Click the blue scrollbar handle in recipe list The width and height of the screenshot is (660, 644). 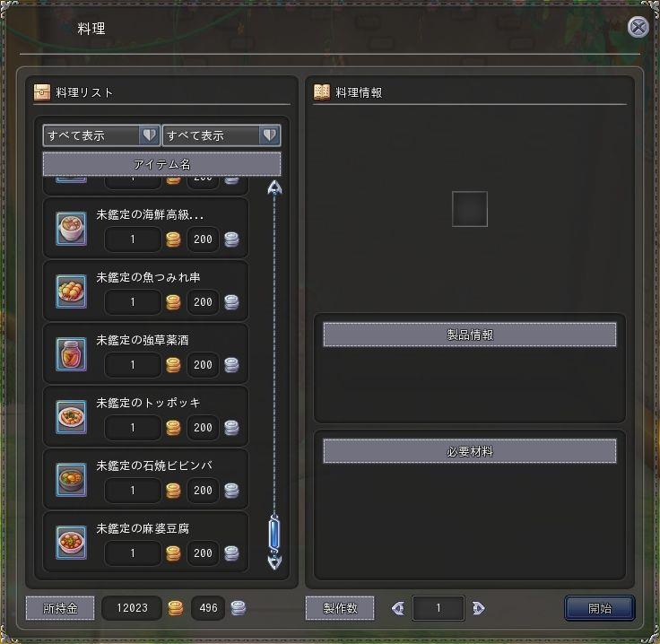tap(274, 534)
